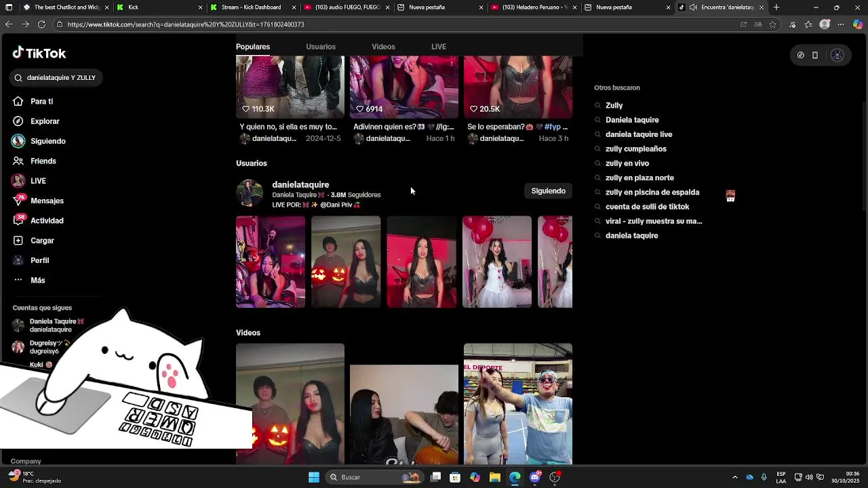Screen dimensions: 868x488
Task: Open video with 20.5K likes
Action: [518, 87]
